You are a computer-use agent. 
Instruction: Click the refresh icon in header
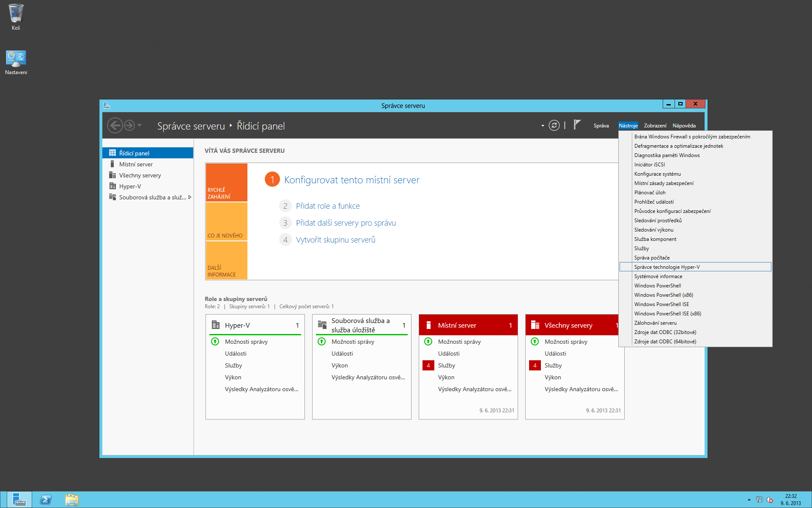(x=554, y=126)
